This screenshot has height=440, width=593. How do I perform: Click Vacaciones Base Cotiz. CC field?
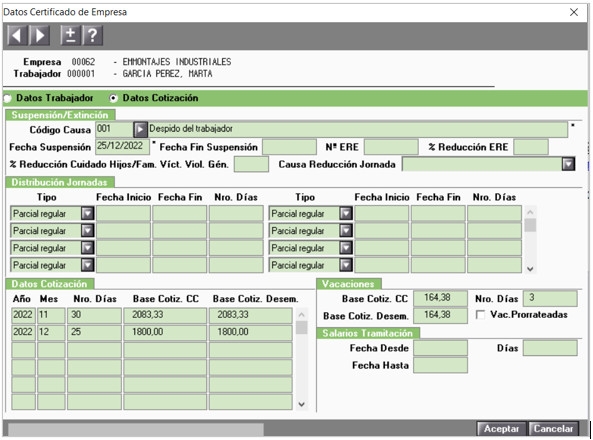(440, 298)
